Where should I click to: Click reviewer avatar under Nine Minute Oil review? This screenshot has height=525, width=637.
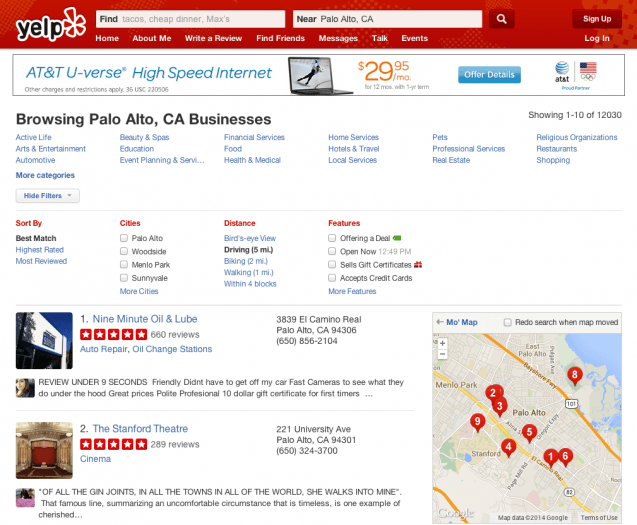pos(25,388)
